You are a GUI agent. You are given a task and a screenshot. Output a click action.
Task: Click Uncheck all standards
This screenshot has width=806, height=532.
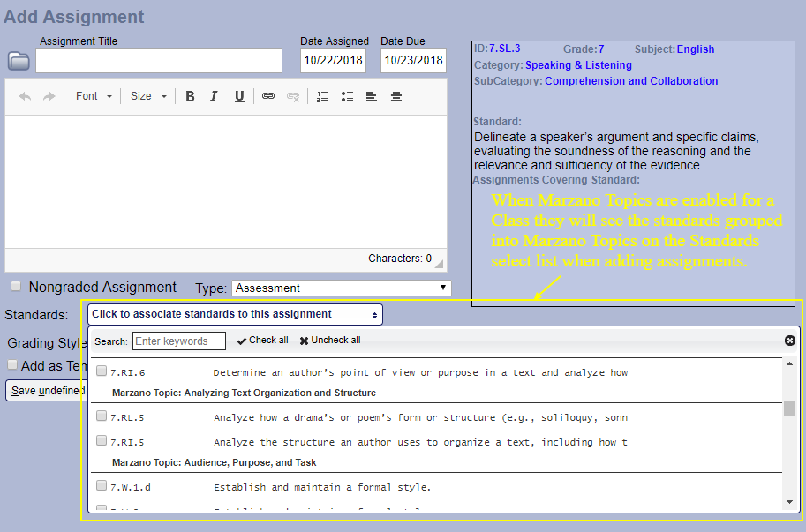(x=330, y=340)
